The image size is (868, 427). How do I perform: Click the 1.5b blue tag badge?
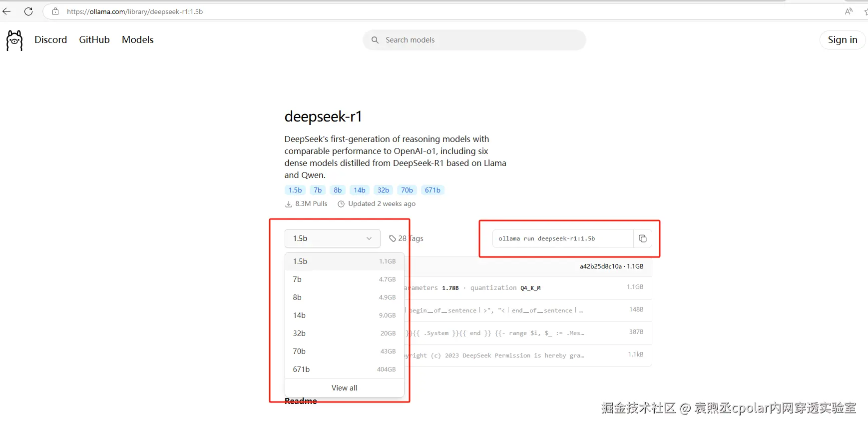(295, 190)
